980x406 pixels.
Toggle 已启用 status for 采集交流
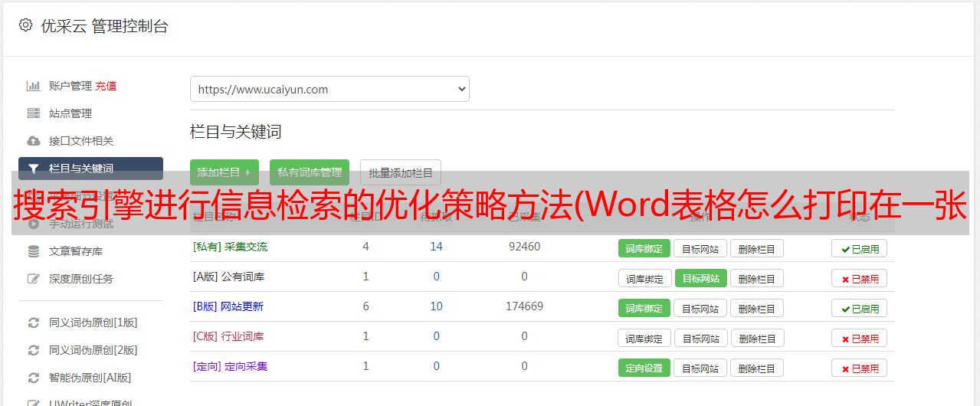859,248
